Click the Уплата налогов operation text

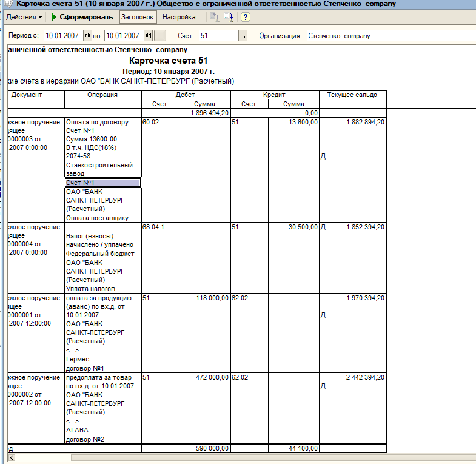tap(90, 289)
